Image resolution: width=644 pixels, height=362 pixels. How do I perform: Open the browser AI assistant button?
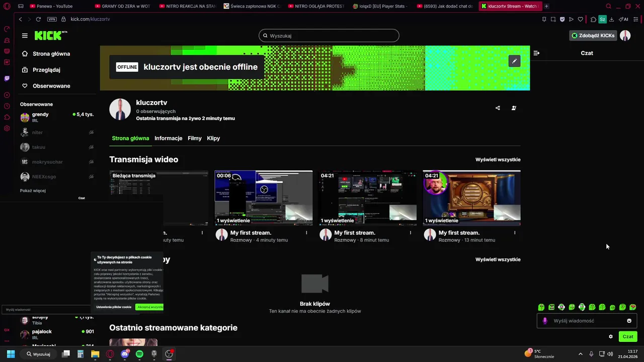(x=624, y=19)
